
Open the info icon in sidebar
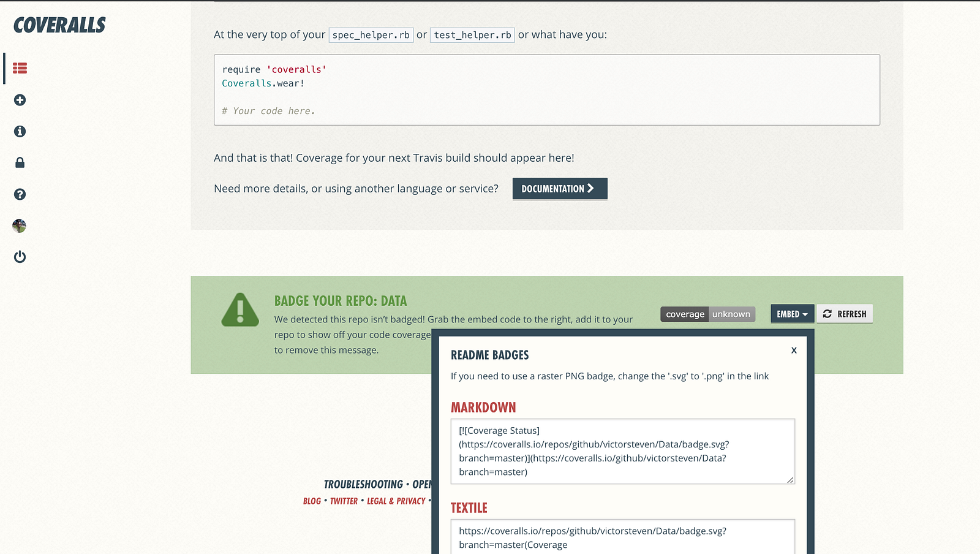[x=20, y=131]
